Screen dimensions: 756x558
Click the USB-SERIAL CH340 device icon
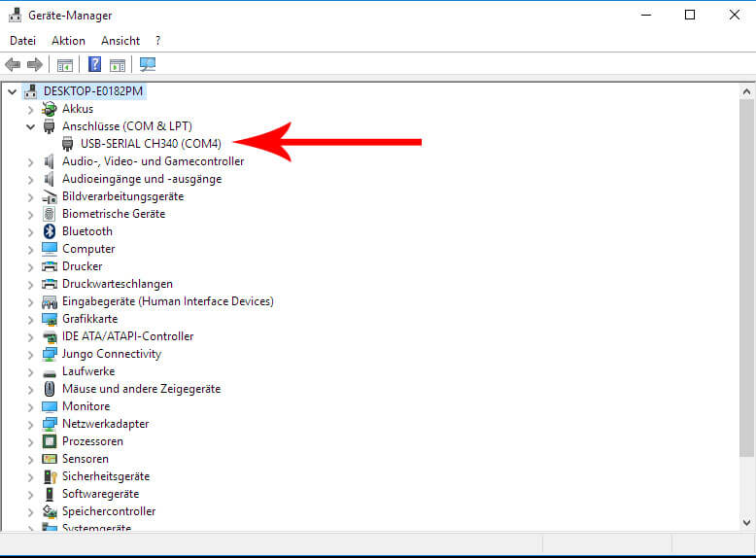68,144
